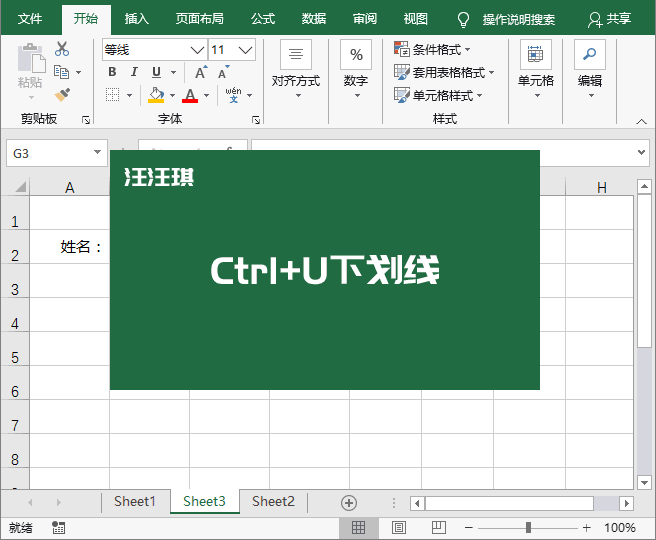Click 操作说明搜索 tell me search

(x=518, y=20)
